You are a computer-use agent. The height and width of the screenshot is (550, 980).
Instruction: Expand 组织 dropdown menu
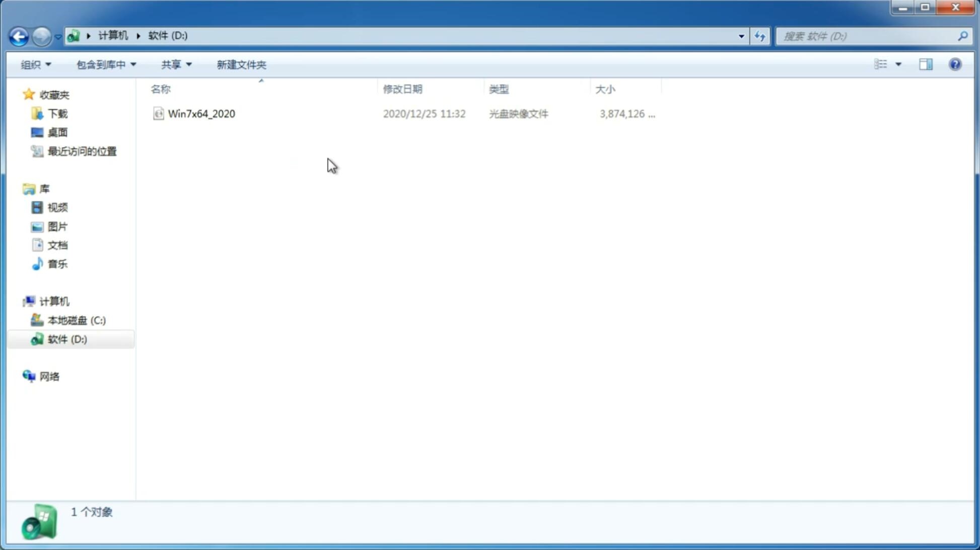[36, 64]
